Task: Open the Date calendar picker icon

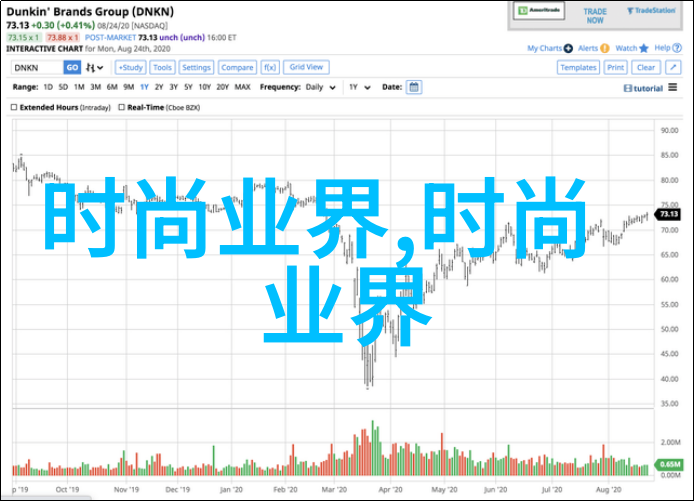Action: pos(414,87)
